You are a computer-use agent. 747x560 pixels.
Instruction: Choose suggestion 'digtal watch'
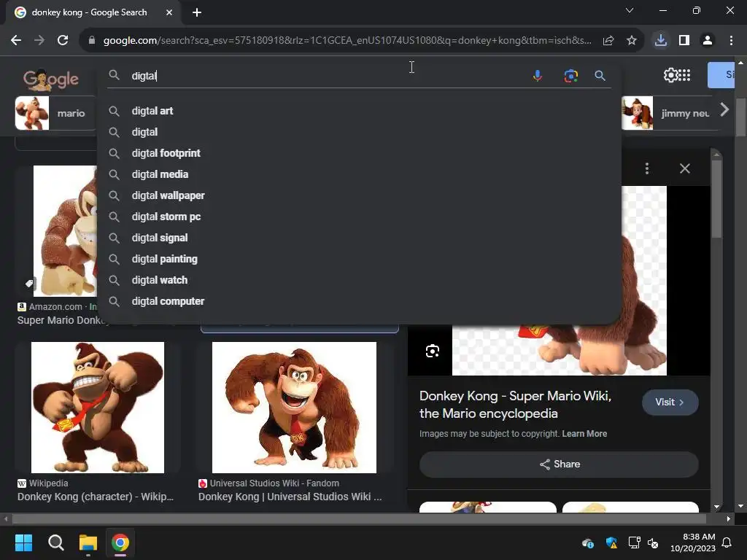pyautogui.click(x=359, y=280)
